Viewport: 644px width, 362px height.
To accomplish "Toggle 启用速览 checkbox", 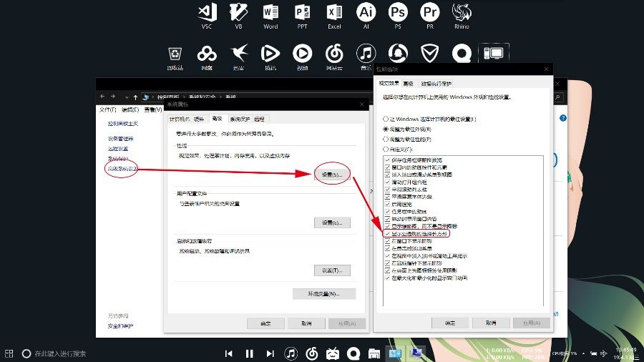I will click(387, 204).
